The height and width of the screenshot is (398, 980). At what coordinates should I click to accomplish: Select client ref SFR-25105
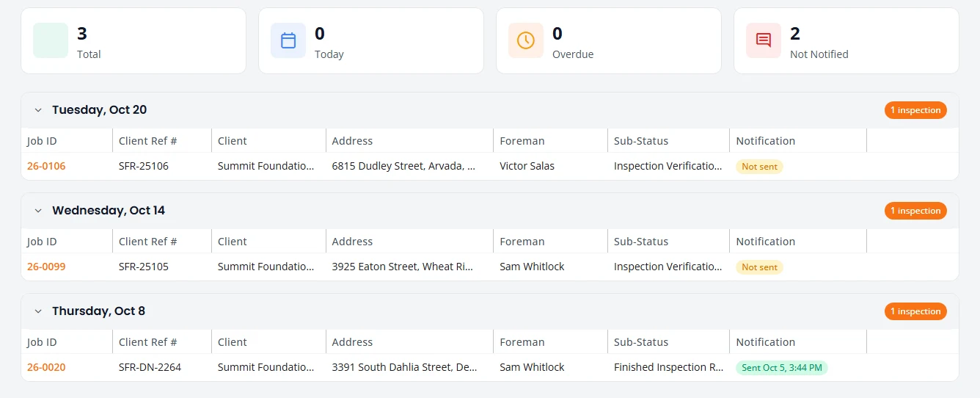click(144, 267)
